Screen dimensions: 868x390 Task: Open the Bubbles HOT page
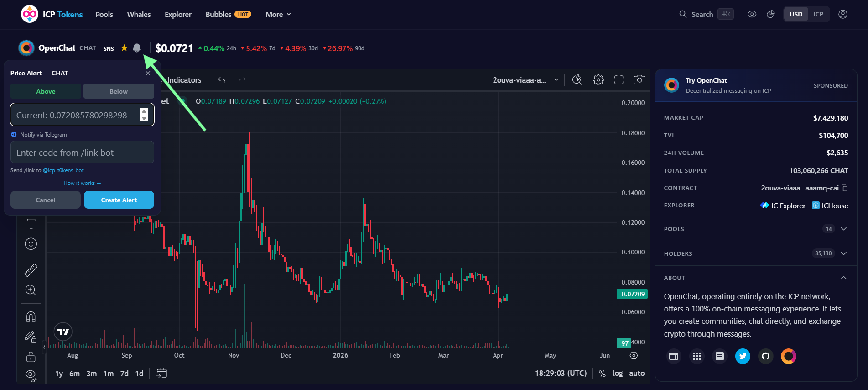228,15
